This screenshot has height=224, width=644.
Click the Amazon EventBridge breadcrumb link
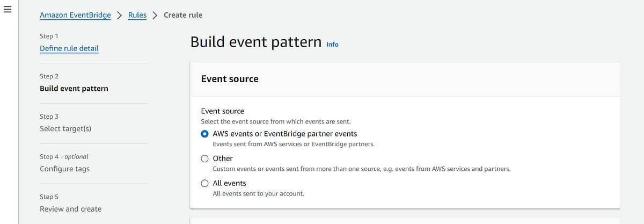[75, 15]
